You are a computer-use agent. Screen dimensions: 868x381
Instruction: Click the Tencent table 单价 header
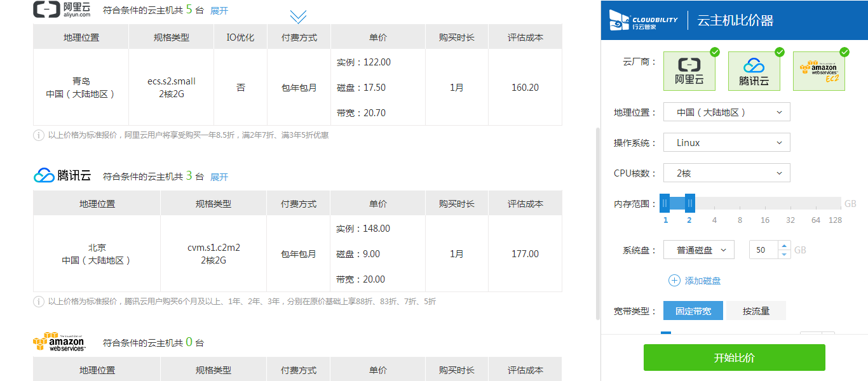pyautogui.click(x=378, y=204)
